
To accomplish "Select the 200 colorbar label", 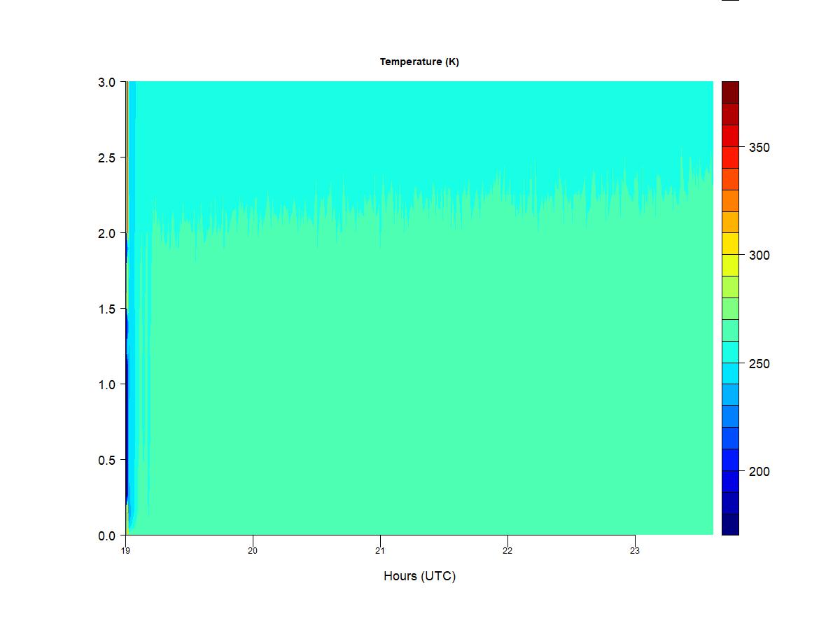I will point(759,472).
